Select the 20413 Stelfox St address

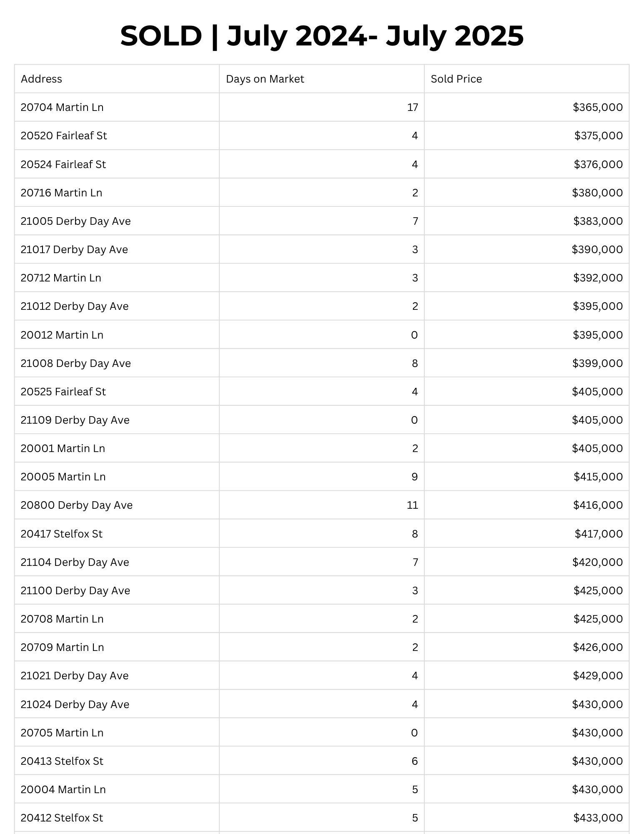62,761
